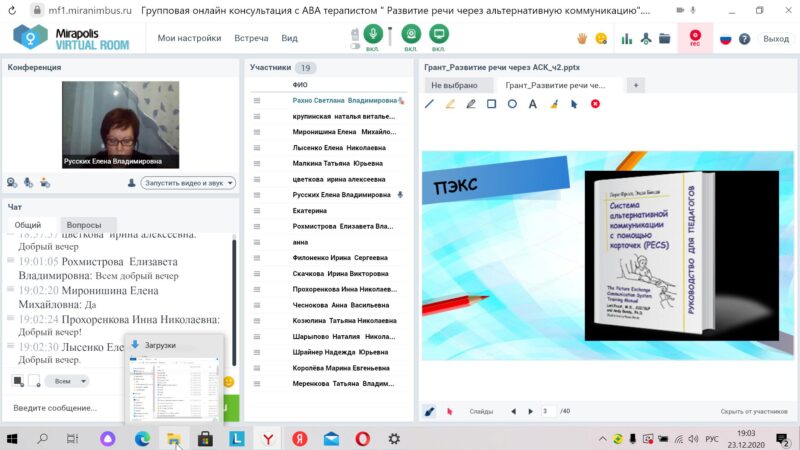The height and width of the screenshot is (450, 800).
Task: Open row menu for Рахно Светлана Владимировна
Action: click(257, 101)
